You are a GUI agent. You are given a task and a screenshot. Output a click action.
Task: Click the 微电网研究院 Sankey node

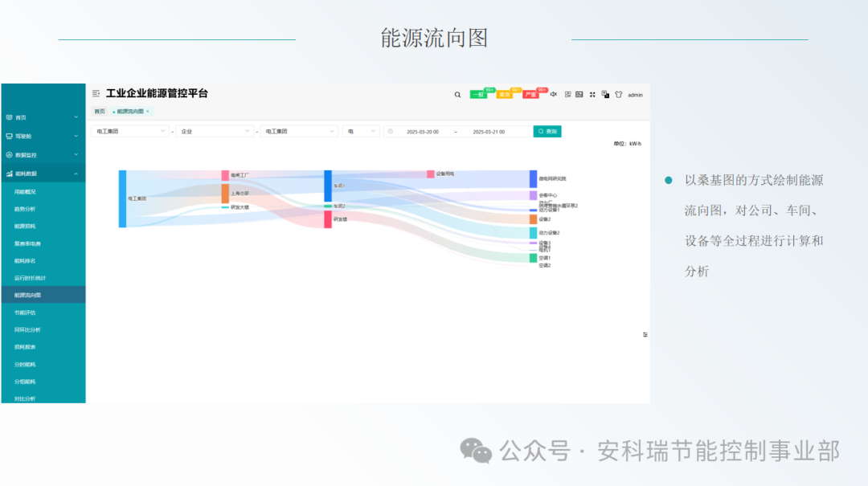pos(533,179)
